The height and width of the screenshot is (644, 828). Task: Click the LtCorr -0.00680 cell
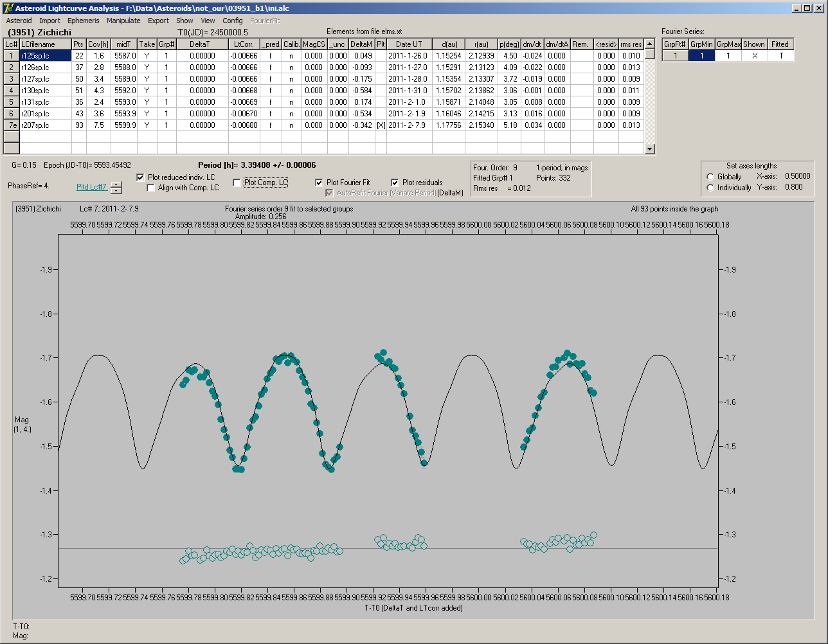click(244, 125)
